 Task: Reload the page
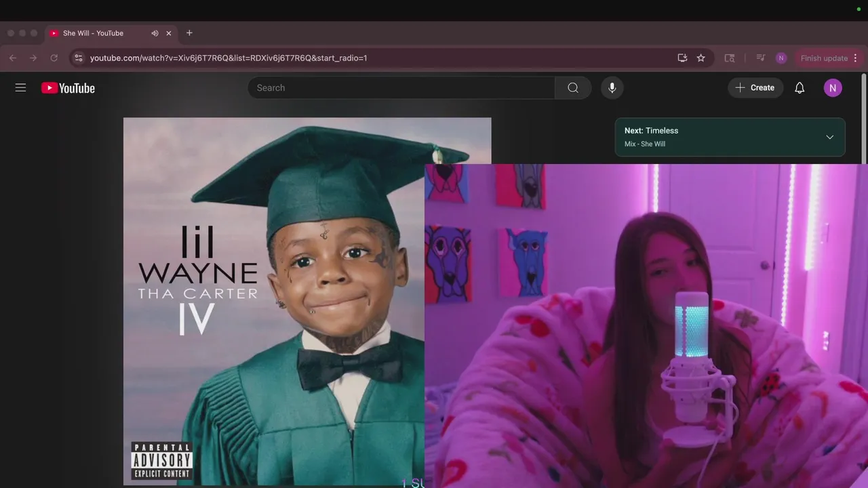click(54, 58)
